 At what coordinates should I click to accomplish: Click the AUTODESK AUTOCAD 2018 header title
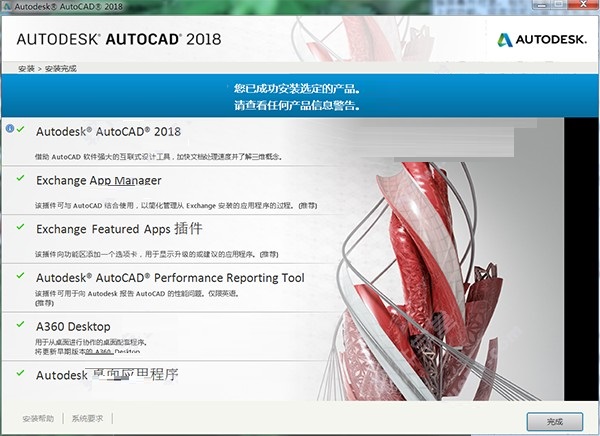(118, 40)
